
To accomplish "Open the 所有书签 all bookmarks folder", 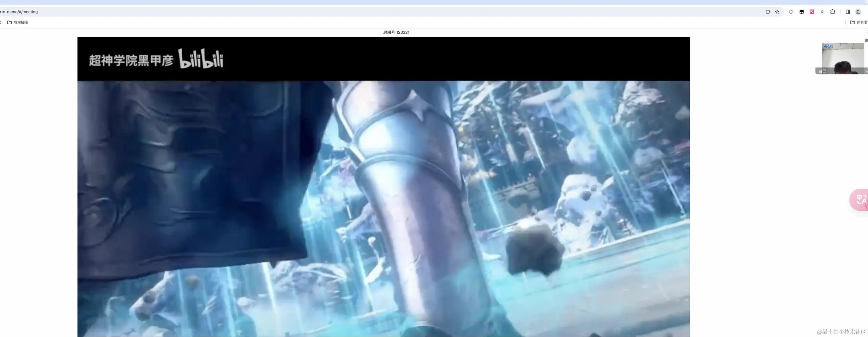I will [859, 22].
